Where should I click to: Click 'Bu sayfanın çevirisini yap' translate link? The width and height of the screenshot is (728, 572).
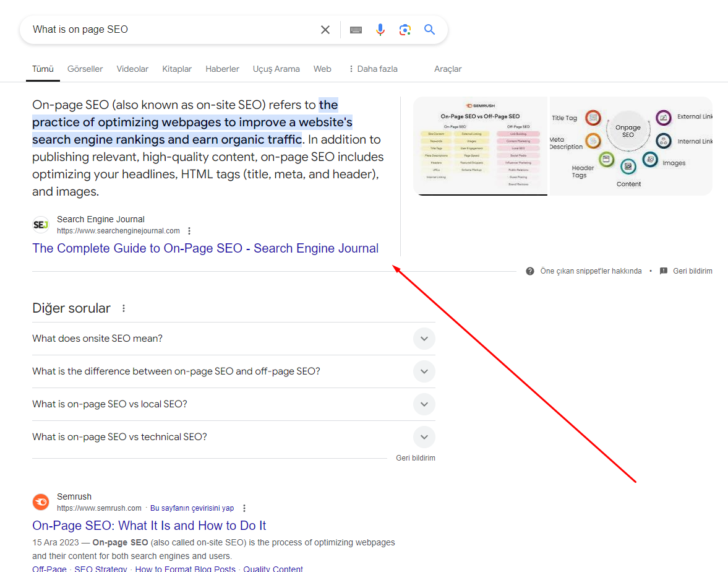(192, 508)
